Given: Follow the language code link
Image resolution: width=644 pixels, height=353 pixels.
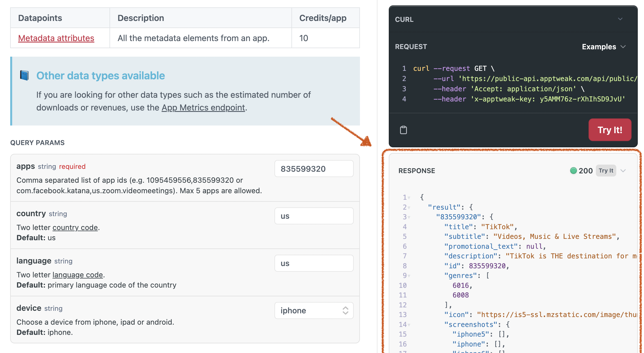Looking at the screenshot, I should pyautogui.click(x=78, y=275).
